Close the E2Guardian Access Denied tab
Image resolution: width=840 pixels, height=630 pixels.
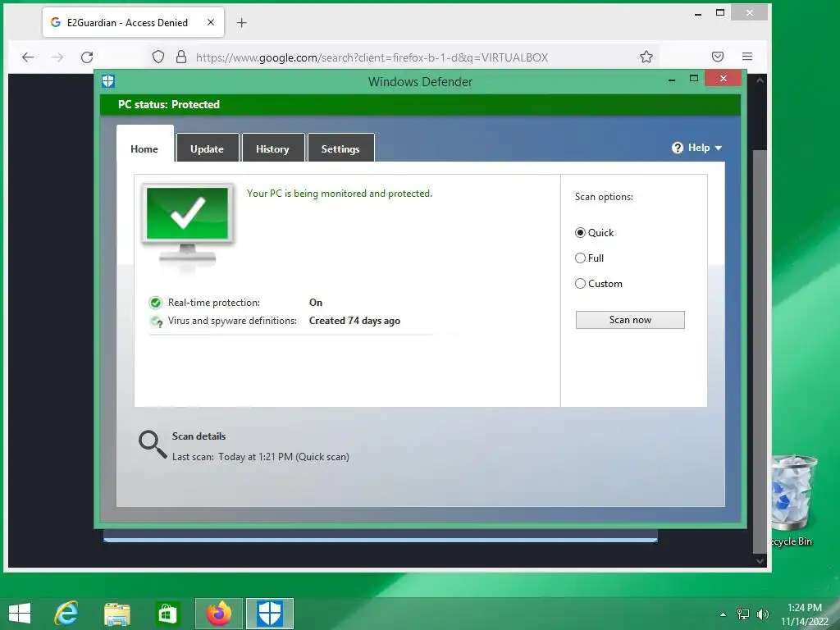pos(211,22)
